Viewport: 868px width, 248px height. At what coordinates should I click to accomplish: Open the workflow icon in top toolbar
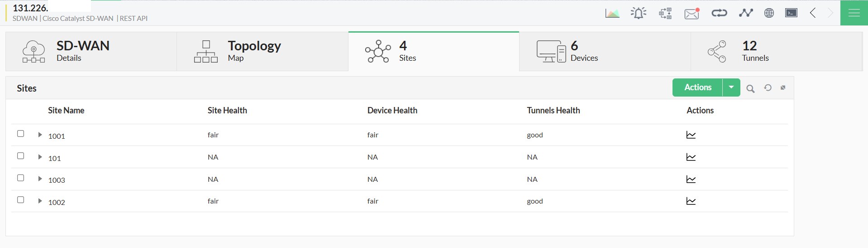665,13
